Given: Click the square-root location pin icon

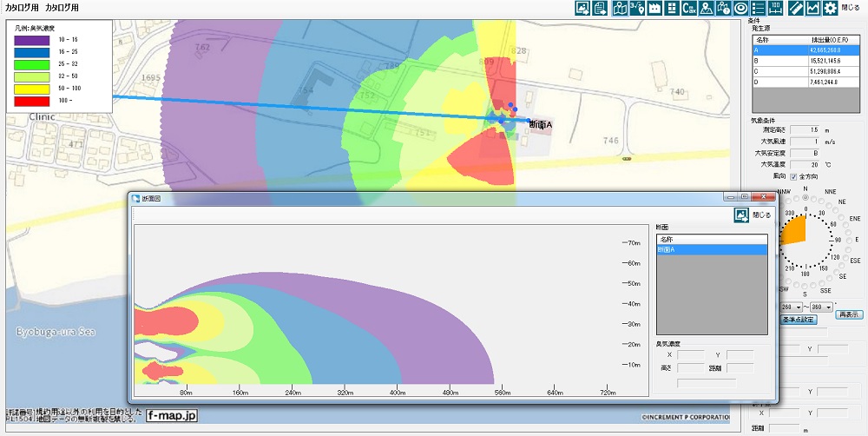Looking at the screenshot, I should 636,8.
